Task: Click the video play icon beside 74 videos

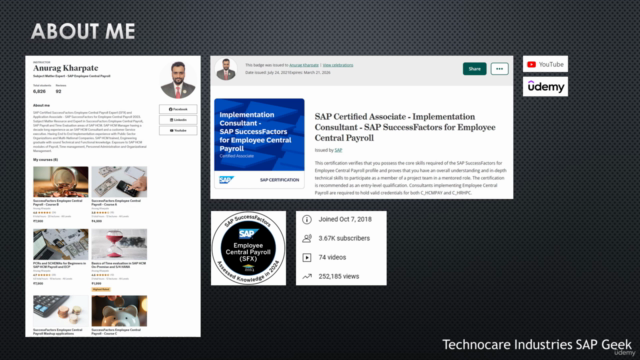Action: pyautogui.click(x=307, y=258)
